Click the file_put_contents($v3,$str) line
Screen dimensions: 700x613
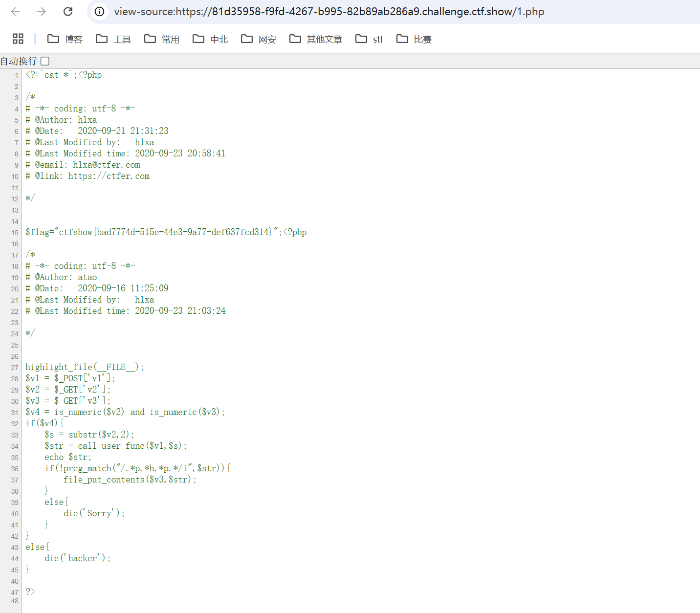pos(130,480)
